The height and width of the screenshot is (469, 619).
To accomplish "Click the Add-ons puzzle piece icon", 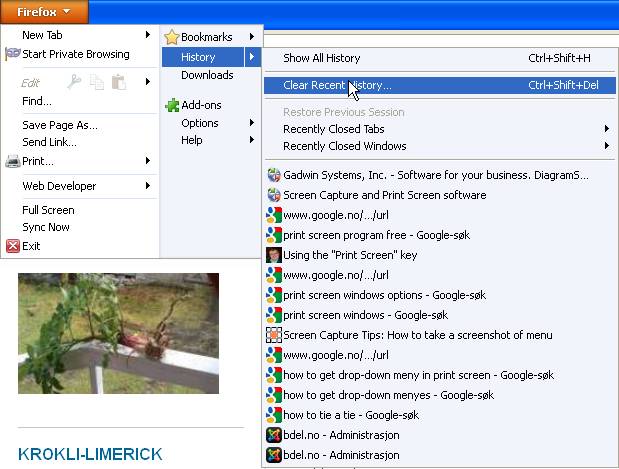I will click(172, 105).
